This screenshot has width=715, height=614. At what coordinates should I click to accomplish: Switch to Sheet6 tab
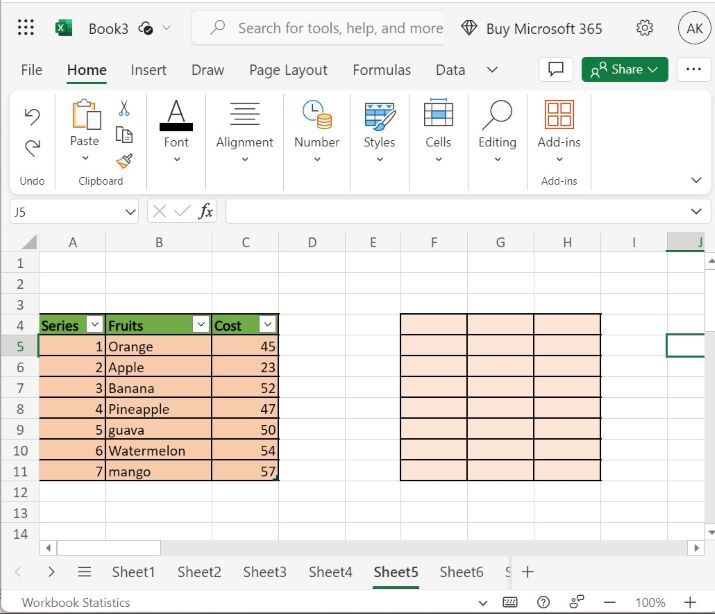[461, 572]
